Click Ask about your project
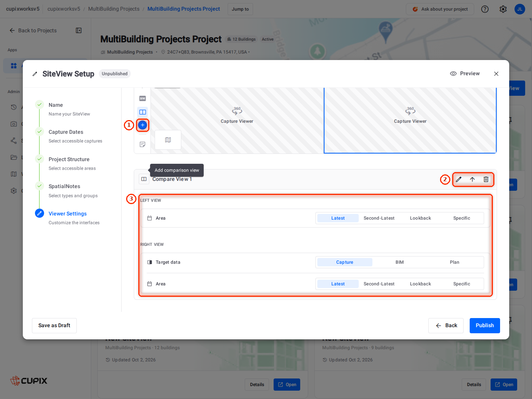Screen dimensions: 532x399 click(440, 9)
